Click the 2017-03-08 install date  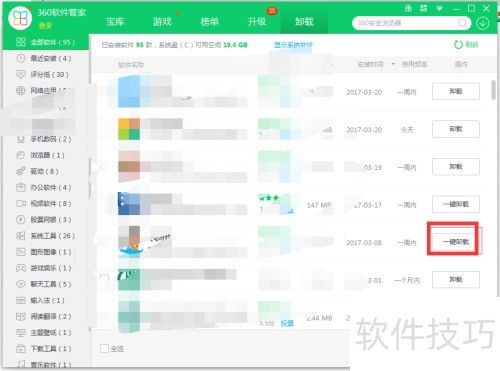(x=364, y=242)
